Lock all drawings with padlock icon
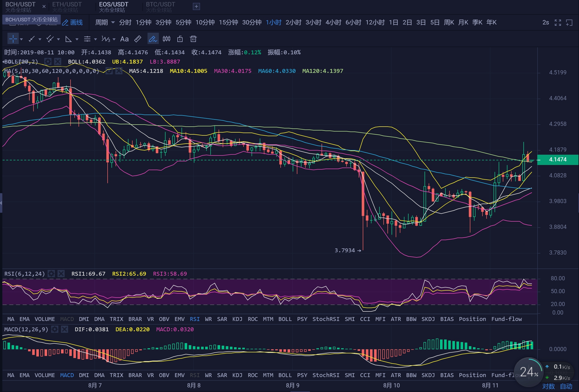This screenshot has width=579, height=392. [180, 39]
